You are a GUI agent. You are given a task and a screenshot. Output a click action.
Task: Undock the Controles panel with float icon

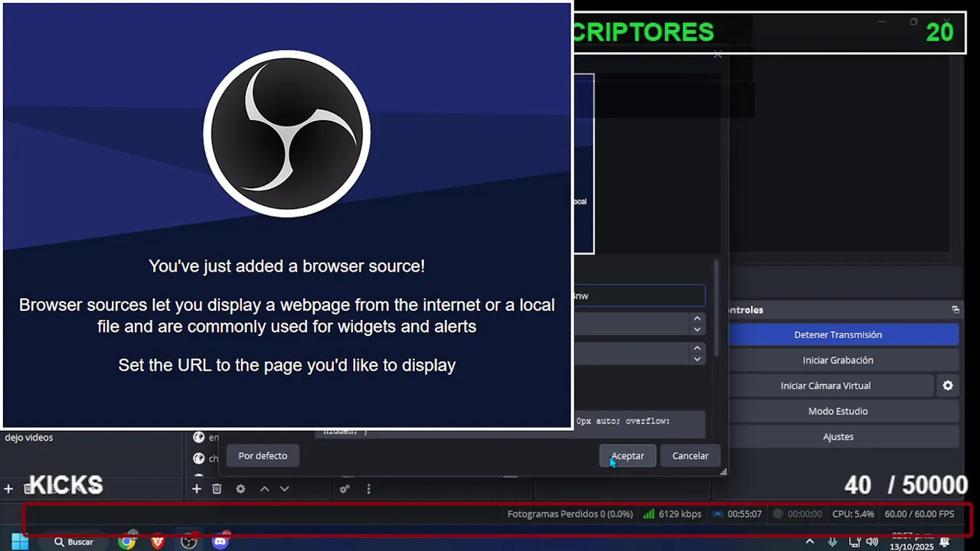click(955, 310)
